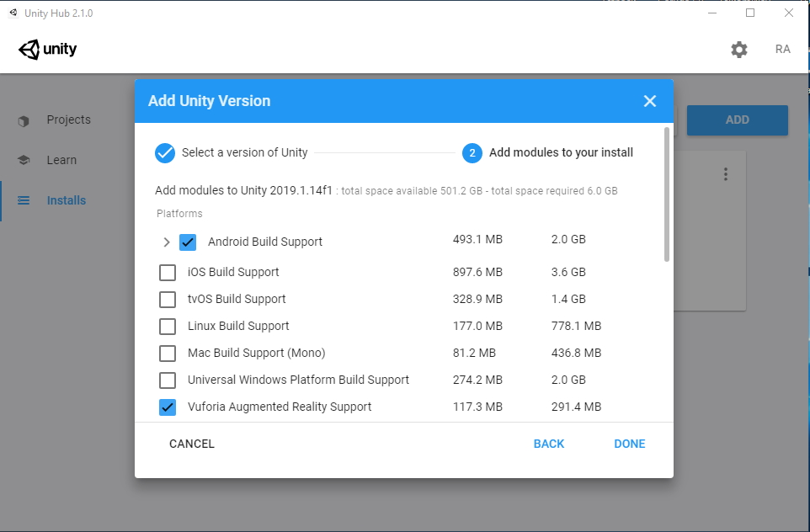
Task: Minimize the Unity Hub window
Action: (x=712, y=13)
